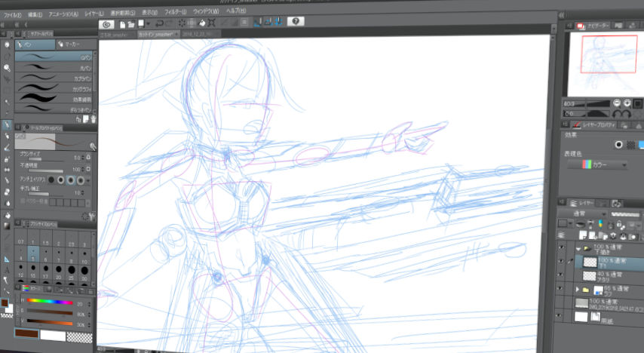Click the new canvas document icon
Screen dimensions: 644x353
tap(121, 24)
